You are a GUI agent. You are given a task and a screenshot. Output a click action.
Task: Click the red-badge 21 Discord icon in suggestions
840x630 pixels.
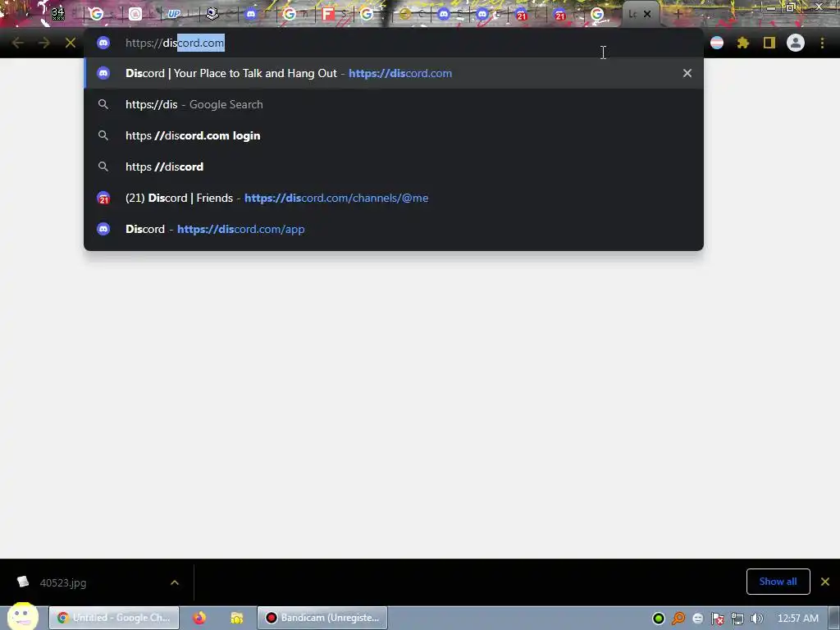(103, 198)
